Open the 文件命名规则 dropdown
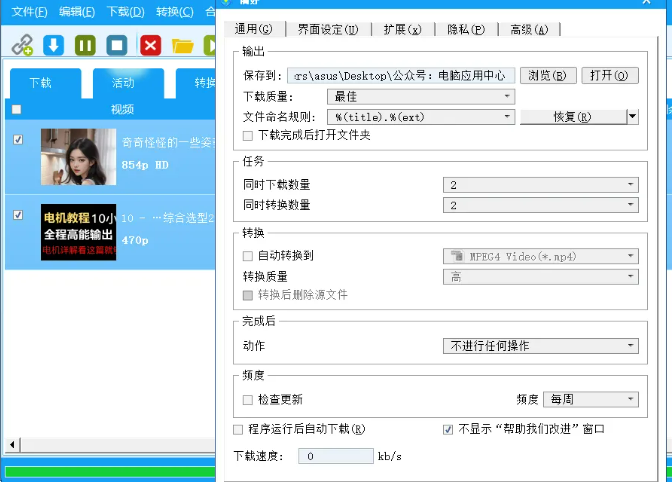Screen dimensions: 672x483 (x=421, y=117)
